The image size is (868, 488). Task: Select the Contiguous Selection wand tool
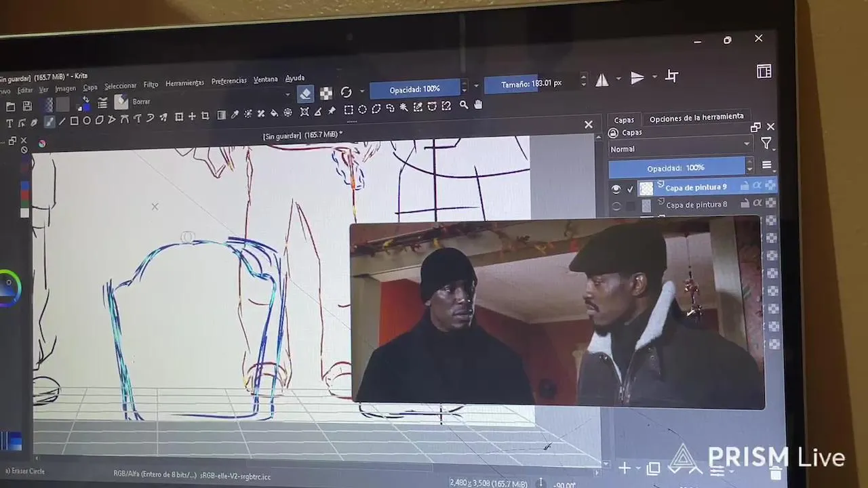(x=404, y=107)
